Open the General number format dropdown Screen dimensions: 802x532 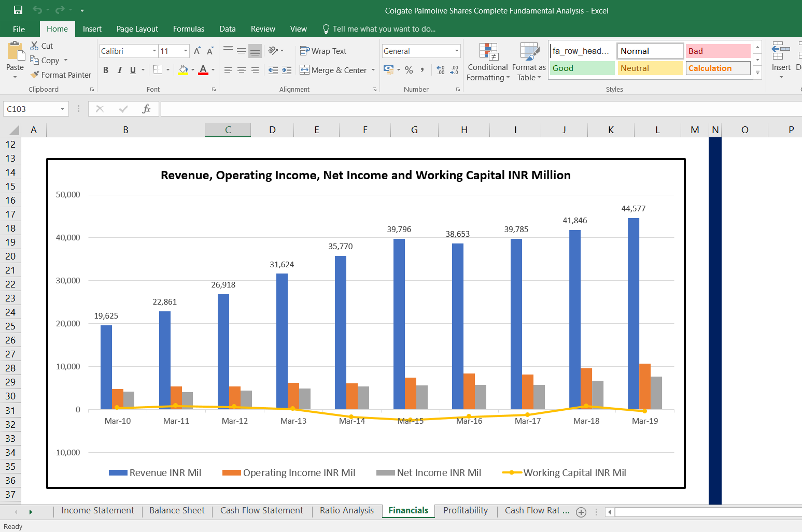click(457, 51)
